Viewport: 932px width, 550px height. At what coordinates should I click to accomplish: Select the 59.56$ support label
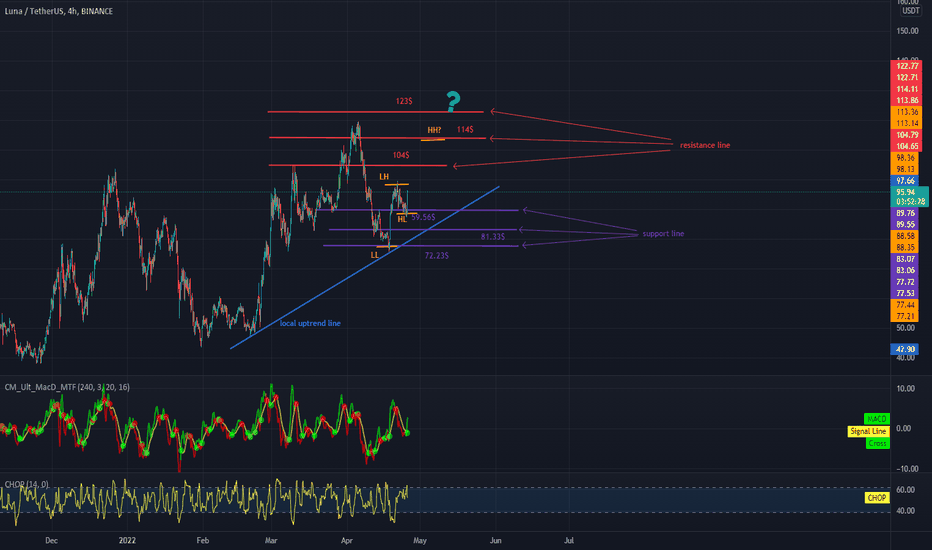(423, 218)
